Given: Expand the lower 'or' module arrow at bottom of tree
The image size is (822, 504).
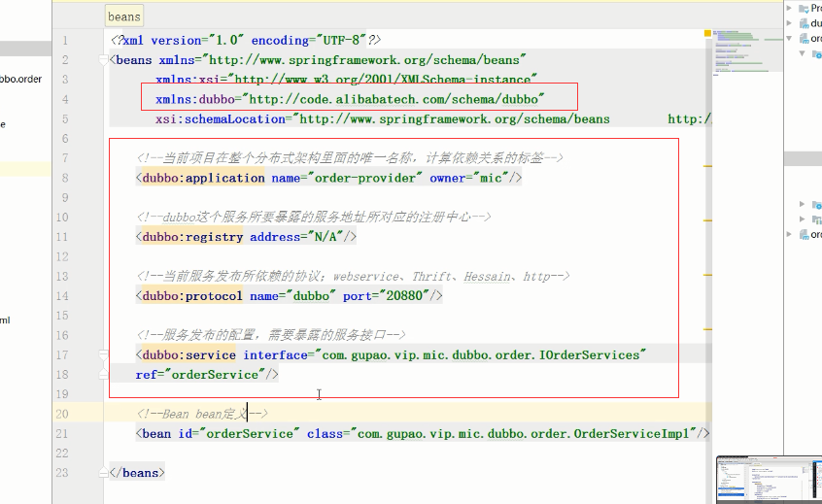Looking at the screenshot, I should click(789, 234).
